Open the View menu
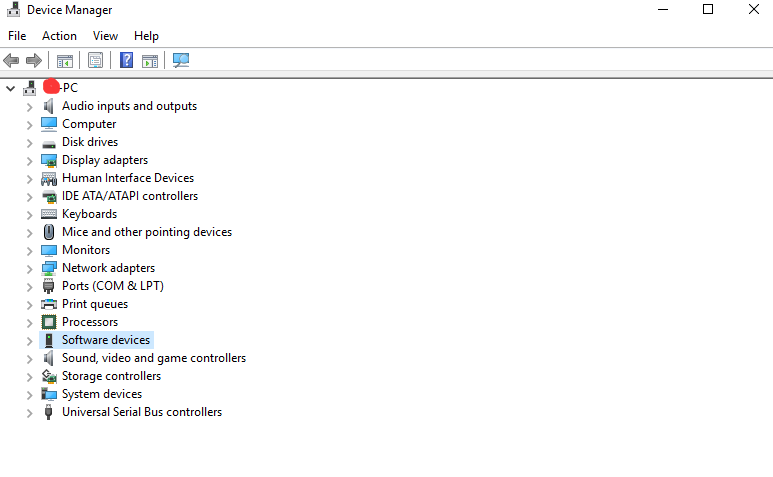The width and height of the screenshot is (773, 477). pos(105,36)
